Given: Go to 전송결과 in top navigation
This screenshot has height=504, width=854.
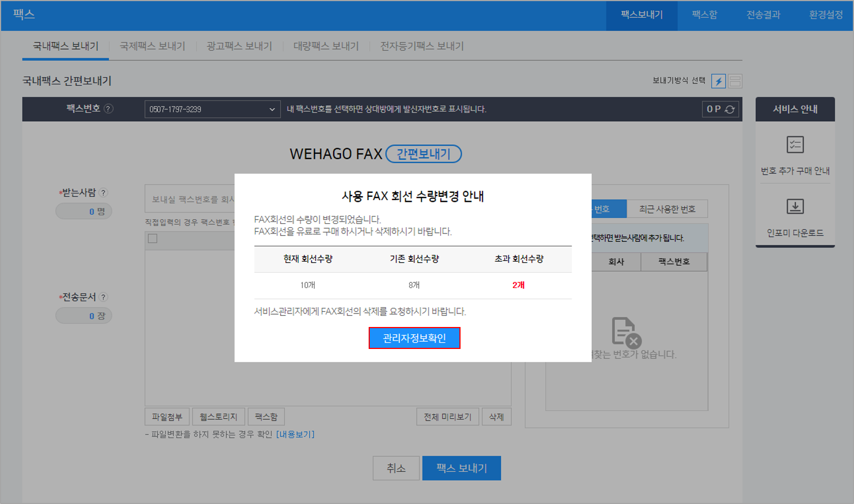Looking at the screenshot, I should [763, 15].
